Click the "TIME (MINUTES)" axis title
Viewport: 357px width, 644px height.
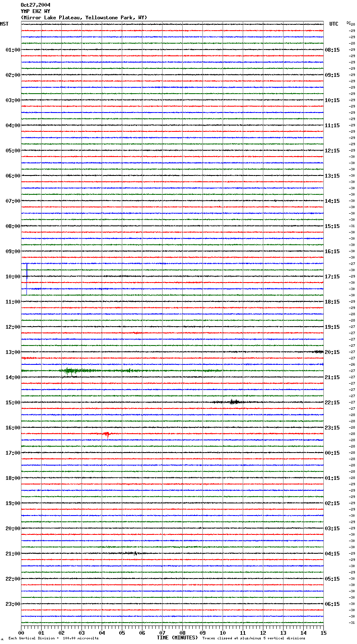[x=177, y=638]
